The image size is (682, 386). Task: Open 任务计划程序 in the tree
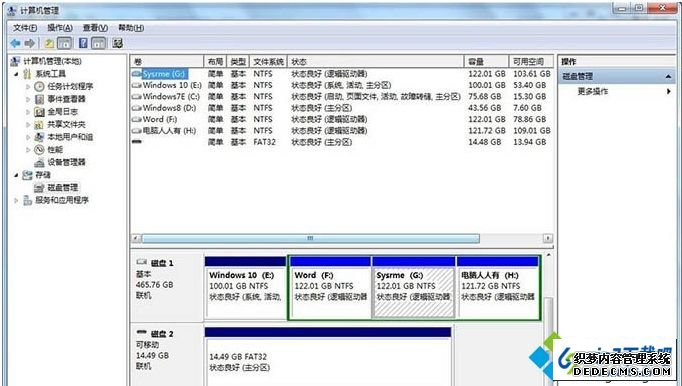point(70,86)
